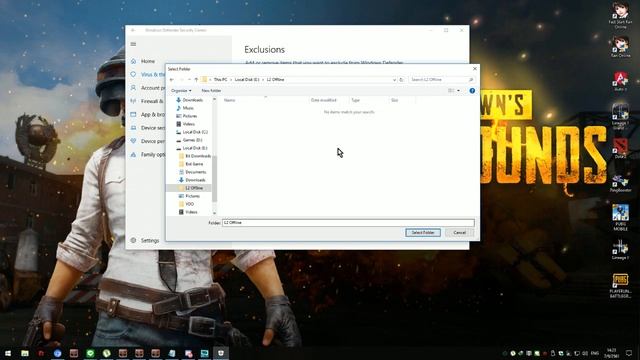Screen dimensions: 640x360
Task: Open Virus & threat protection shield icon
Action: click(133, 75)
